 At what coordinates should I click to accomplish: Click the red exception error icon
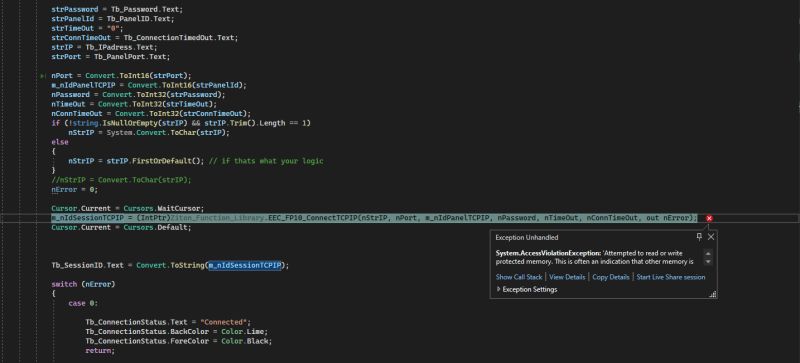pyautogui.click(x=709, y=218)
